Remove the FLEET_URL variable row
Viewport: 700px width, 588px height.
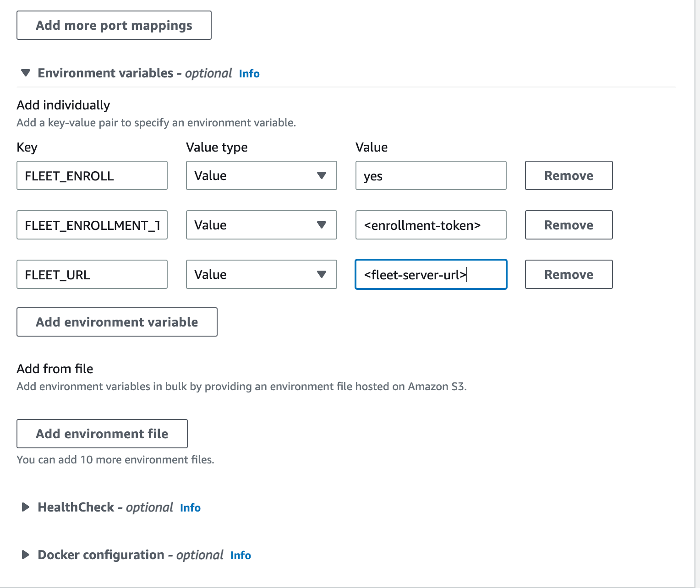tap(569, 274)
